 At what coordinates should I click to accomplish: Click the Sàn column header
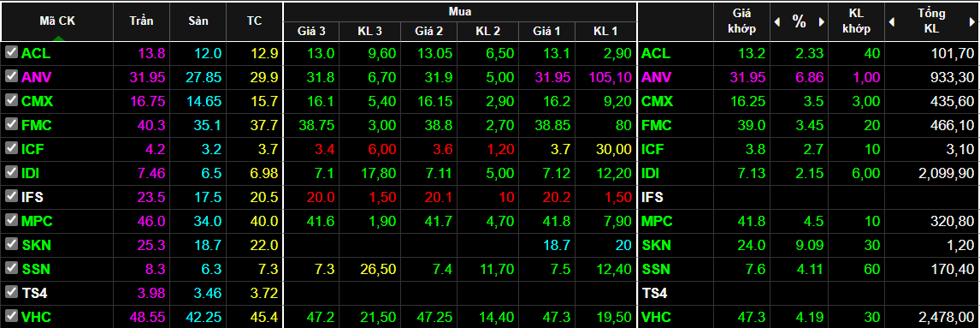click(x=198, y=21)
